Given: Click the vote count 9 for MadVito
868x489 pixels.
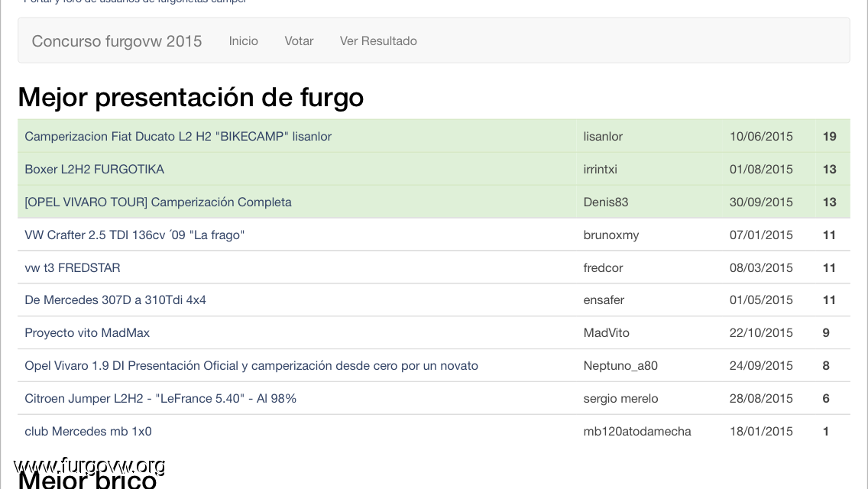Looking at the screenshot, I should click(826, 332).
